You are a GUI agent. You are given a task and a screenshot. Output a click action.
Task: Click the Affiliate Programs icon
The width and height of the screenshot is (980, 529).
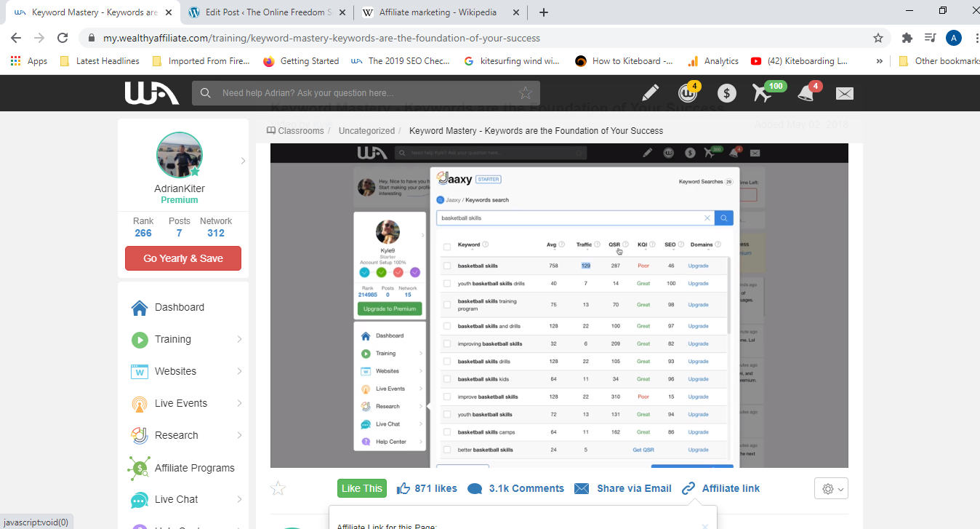pos(140,468)
